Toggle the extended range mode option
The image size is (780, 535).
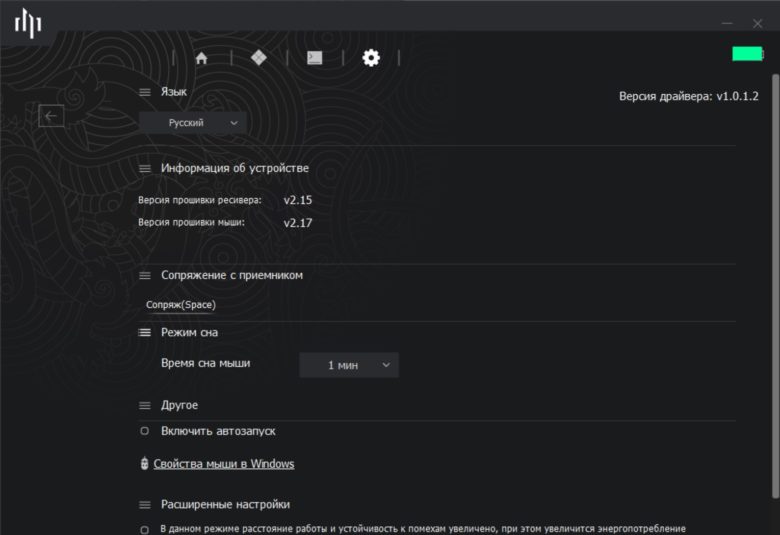tap(144, 530)
